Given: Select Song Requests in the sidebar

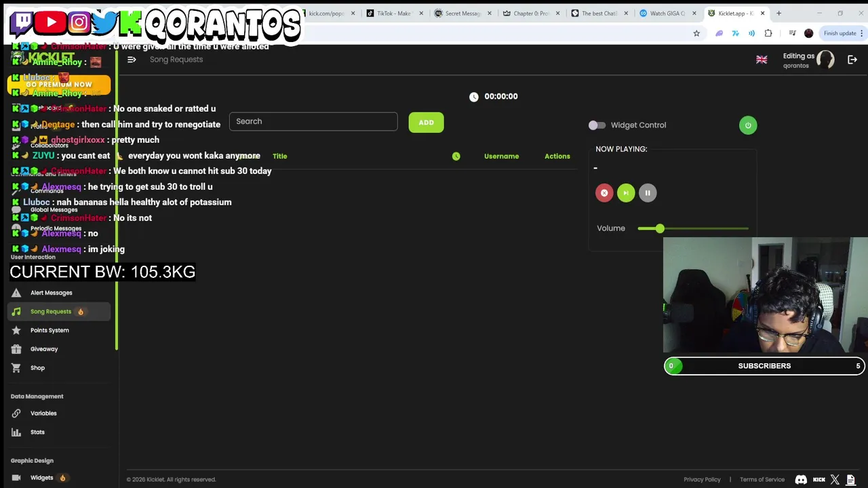Looking at the screenshot, I should 51,312.
